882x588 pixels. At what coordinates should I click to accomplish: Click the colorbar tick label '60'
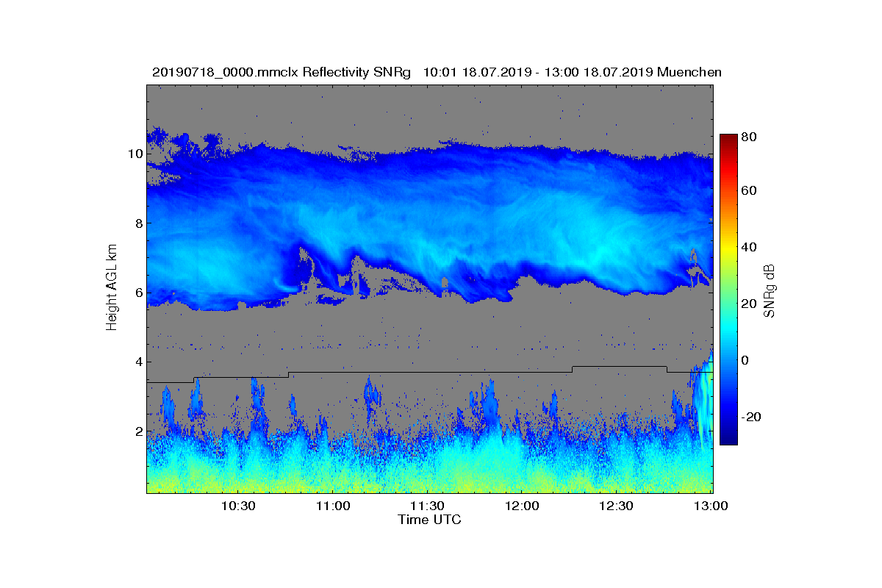click(x=750, y=191)
